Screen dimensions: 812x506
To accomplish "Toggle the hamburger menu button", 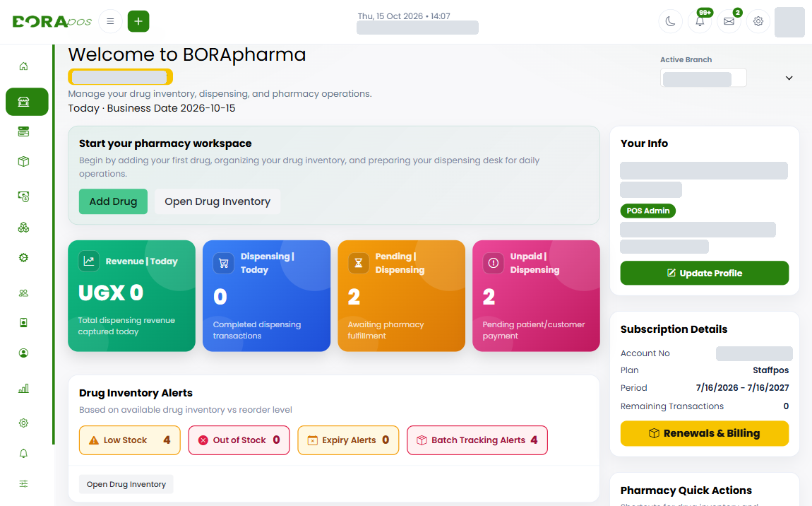I will coord(110,21).
